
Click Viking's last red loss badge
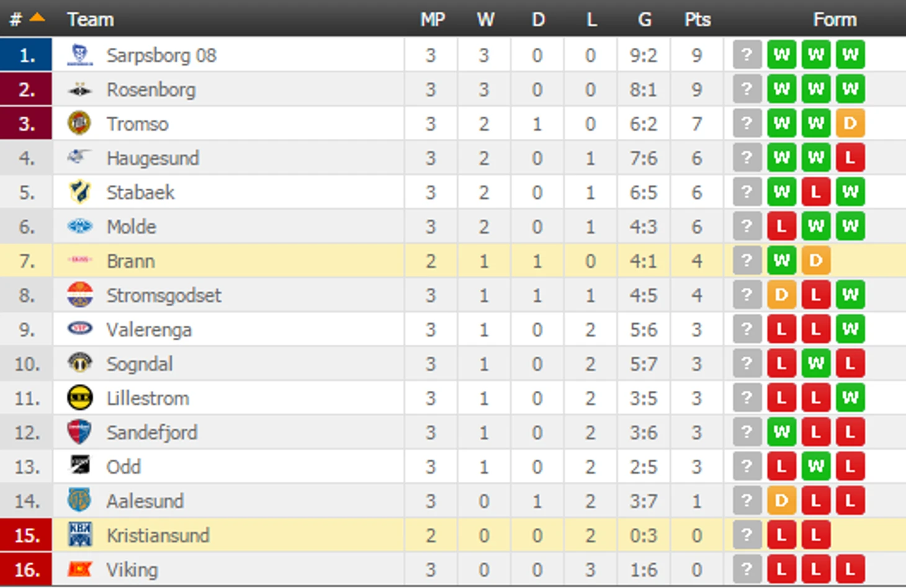[850, 569]
